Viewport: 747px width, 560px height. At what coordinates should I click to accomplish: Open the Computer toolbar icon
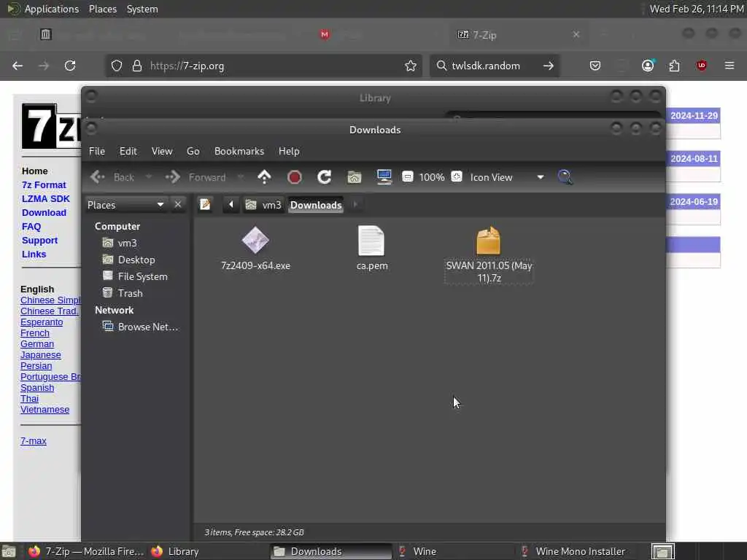tap(384, 177)
